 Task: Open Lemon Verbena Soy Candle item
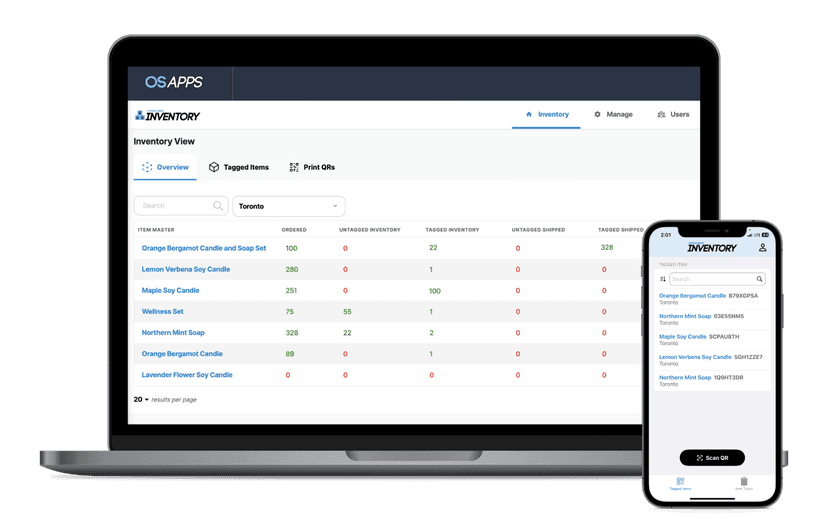(186, 269)
